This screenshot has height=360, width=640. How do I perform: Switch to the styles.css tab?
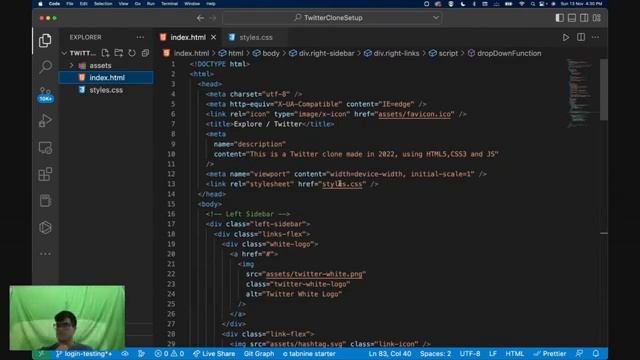point(256,37)
